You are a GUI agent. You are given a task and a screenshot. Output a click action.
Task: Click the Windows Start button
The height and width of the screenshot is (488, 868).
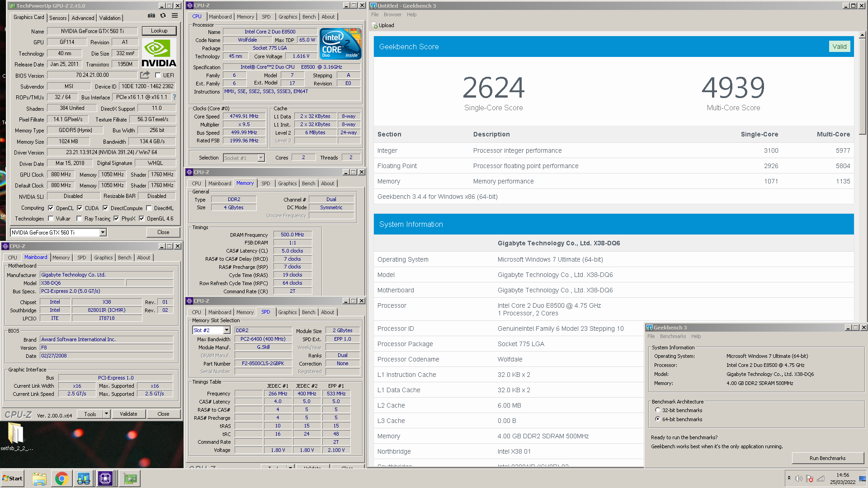click(x=13, y=479)
